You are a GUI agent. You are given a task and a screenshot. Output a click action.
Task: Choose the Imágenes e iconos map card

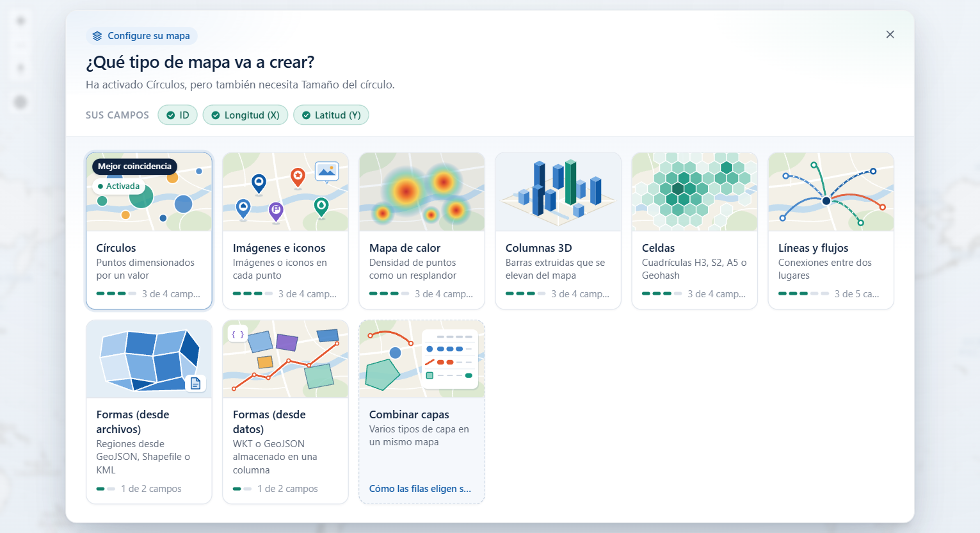pos(285,231)
